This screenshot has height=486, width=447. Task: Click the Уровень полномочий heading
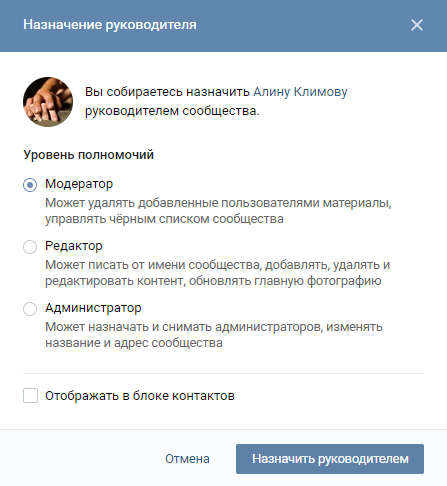[x=88, y=155]
